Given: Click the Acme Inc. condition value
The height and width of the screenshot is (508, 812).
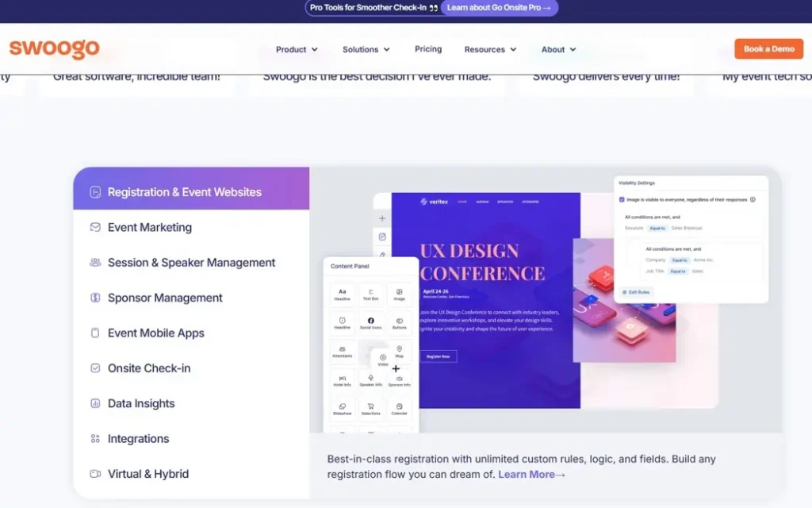Looking at the screenshot, I should pos(704,260).
